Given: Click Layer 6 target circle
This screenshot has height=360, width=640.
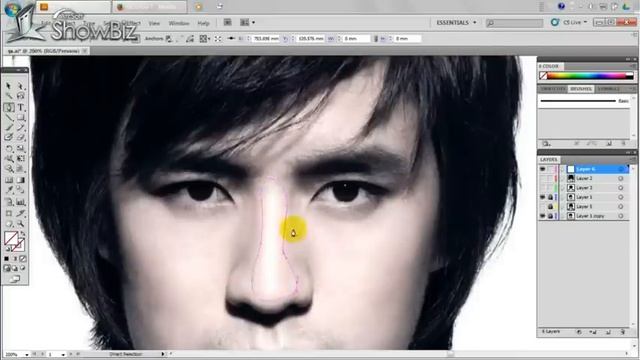Looking at the screenshot, I should click(x=621, y=169).
